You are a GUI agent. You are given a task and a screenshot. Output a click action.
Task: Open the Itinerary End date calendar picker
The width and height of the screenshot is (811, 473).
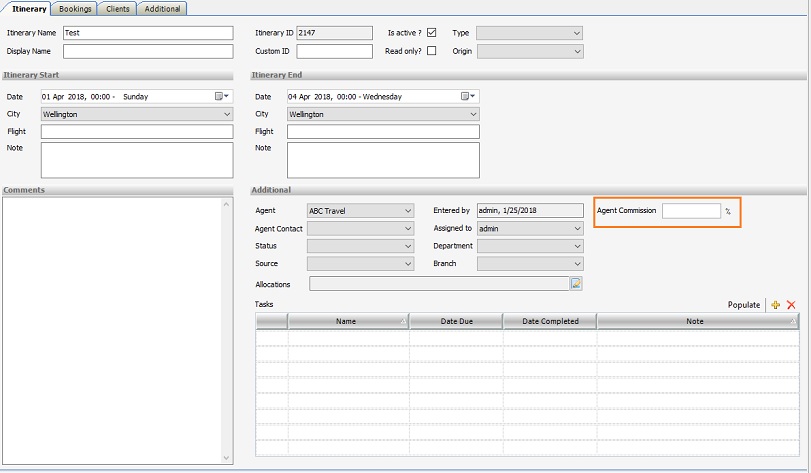467,97
